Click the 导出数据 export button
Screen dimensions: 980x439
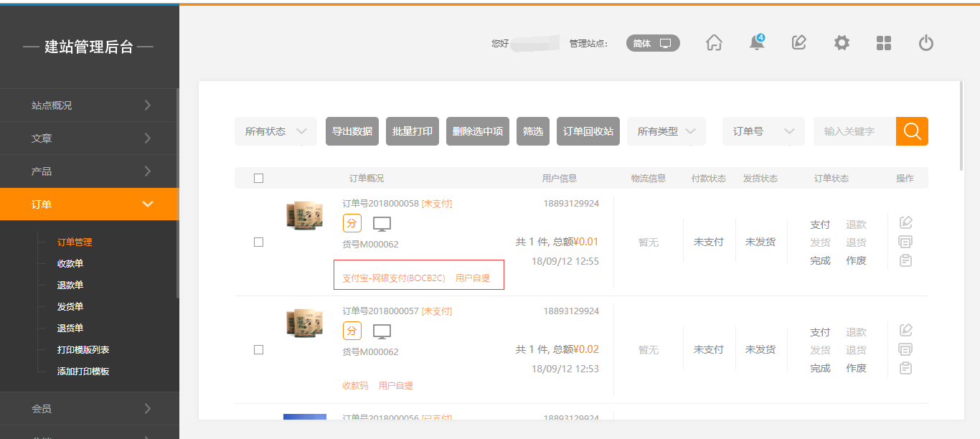[352, 131]
